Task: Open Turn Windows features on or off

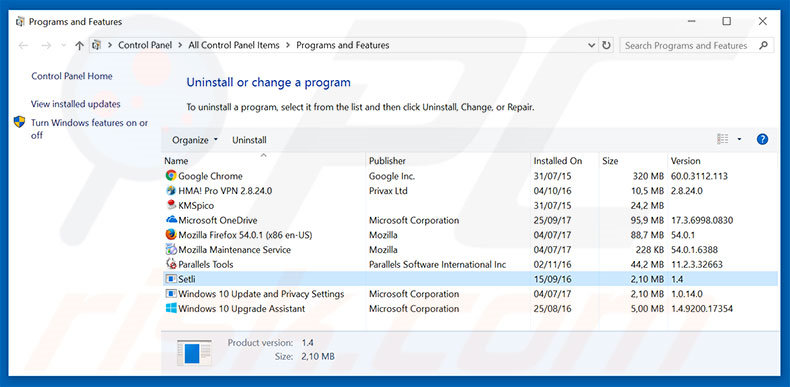Action: (89, 129)
